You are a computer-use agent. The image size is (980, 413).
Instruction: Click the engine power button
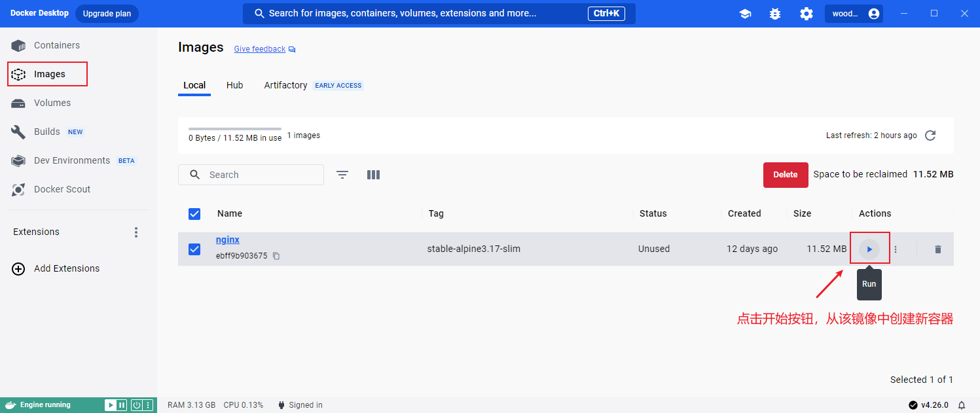tap(136, 405)
